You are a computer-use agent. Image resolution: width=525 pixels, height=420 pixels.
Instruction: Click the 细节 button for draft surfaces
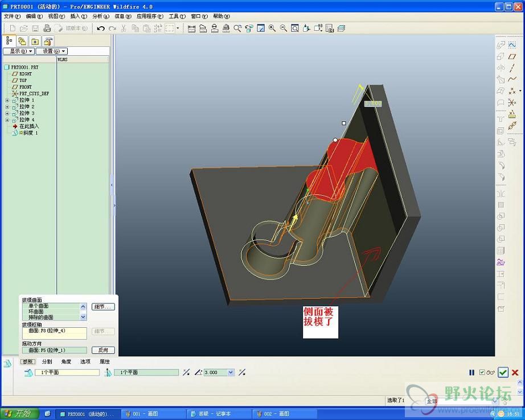pyautogui.click(x=103, y=307)
